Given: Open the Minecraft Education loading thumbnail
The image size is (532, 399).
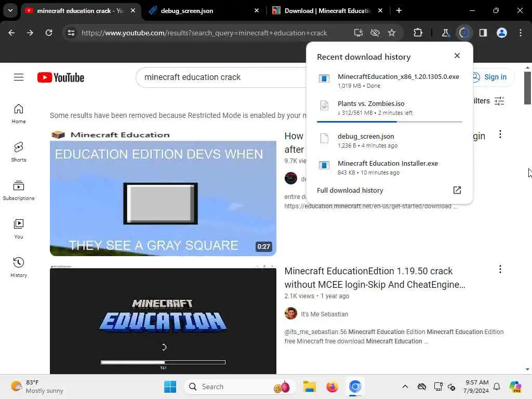Looking at the screenshot, I should coord(163,321).
